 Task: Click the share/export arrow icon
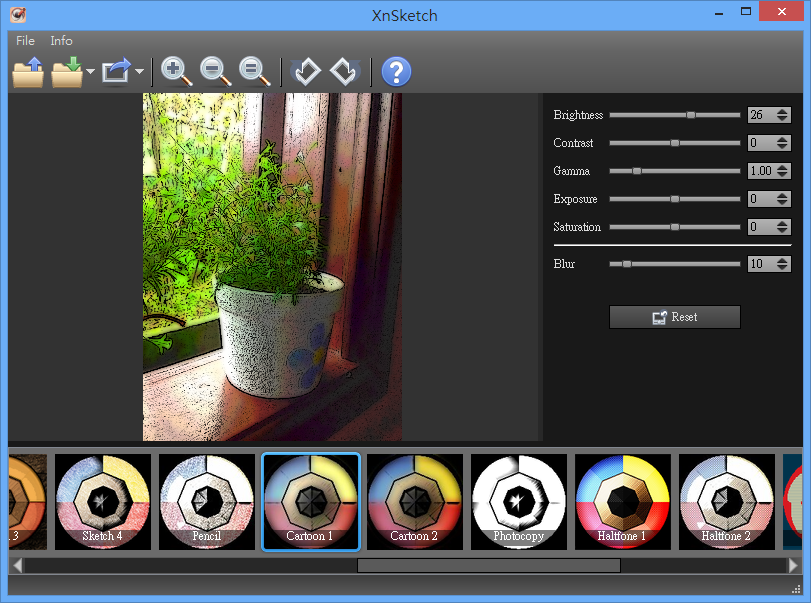pos(116,72)
